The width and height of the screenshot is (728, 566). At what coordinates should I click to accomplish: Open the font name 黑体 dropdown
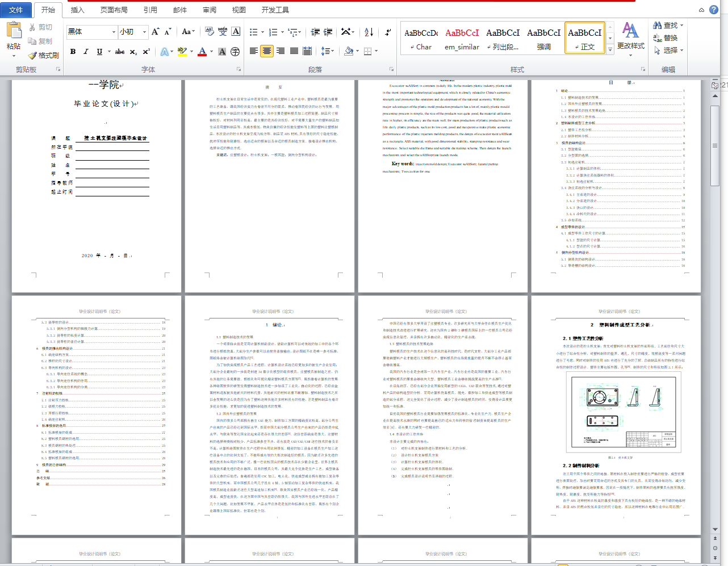114,32
